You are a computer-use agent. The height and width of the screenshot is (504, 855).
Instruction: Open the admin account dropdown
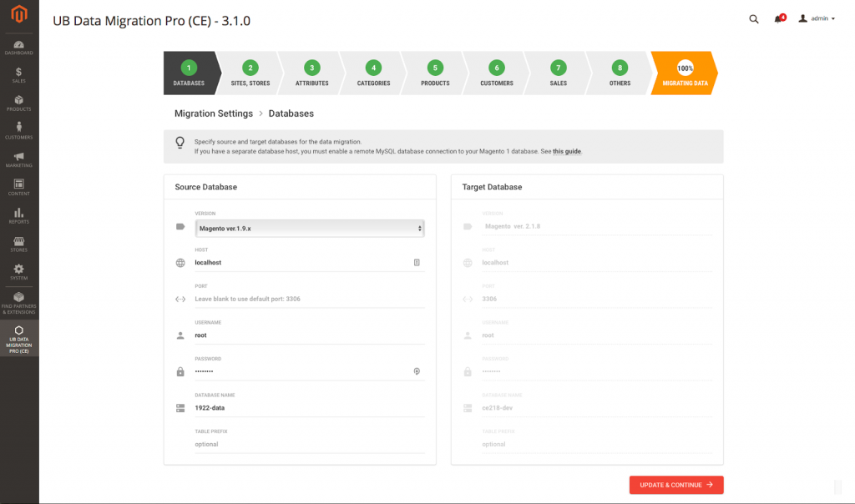point(817,18)
